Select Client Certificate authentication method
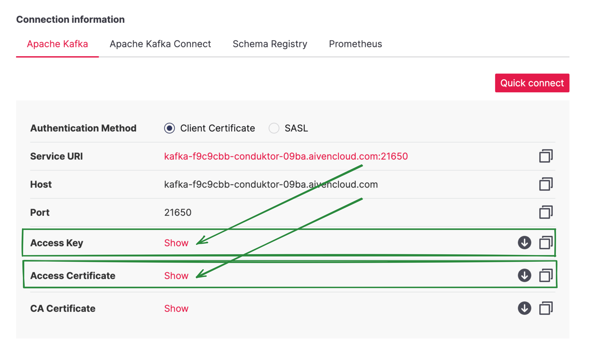This screenshot has width=609, height=364. point(169,128)
